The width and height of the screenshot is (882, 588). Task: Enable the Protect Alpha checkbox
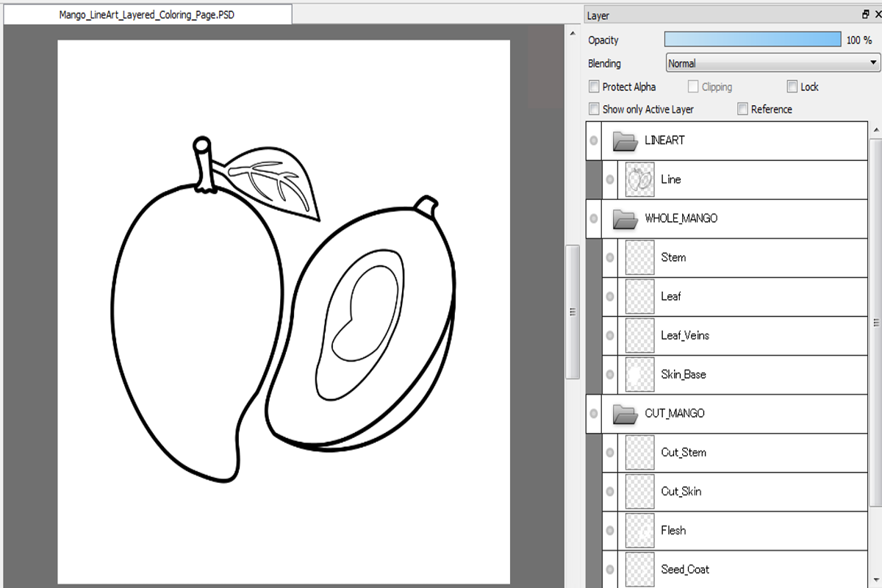[x=594, y=87]
